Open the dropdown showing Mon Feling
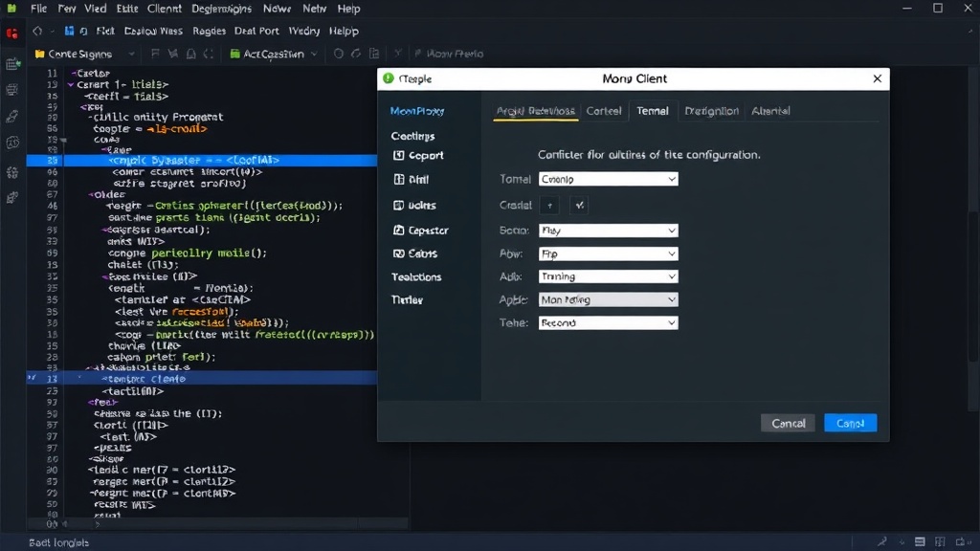This screenshot has height=551, width=980. click(x=608, y=299)
